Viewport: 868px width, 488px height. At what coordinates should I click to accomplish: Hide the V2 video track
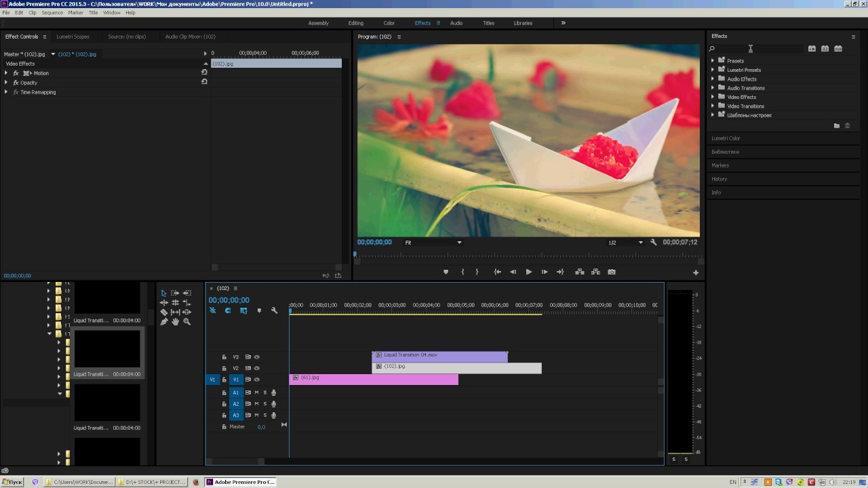pos(257,368)
